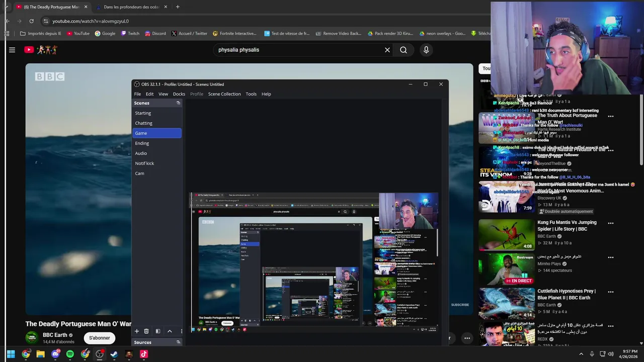This screenshot has height=362, width=644.
Task: Focus the Chrome address bar URL
Action: [91, 21]
